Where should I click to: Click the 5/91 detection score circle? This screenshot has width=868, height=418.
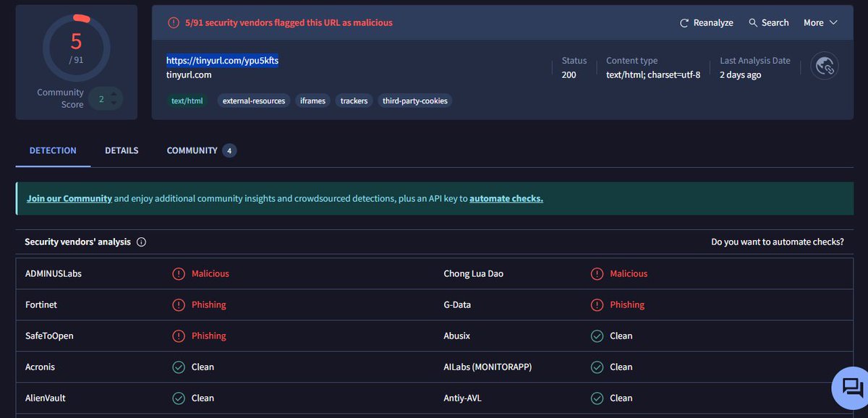pos(77,47)
